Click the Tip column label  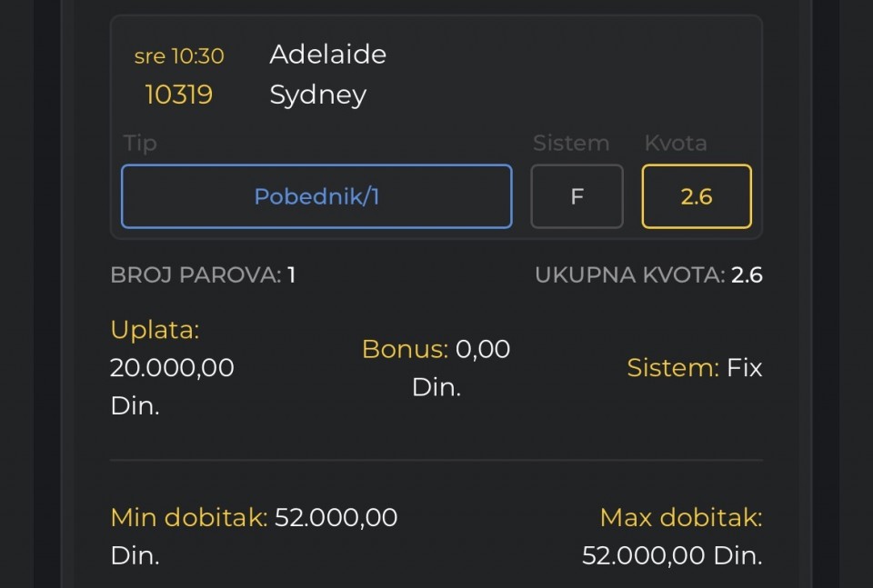pyautogui.click(x=140, y=144)
